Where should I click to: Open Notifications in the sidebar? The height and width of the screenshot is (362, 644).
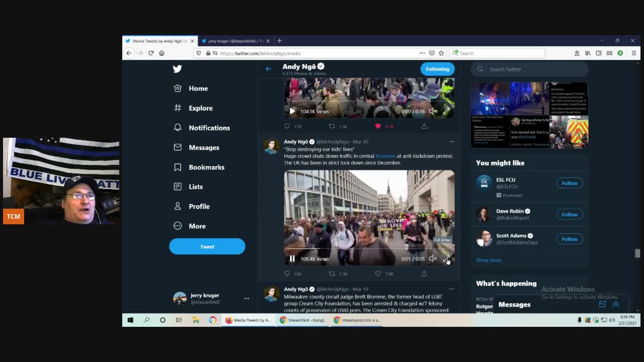(x=202, y=128)
